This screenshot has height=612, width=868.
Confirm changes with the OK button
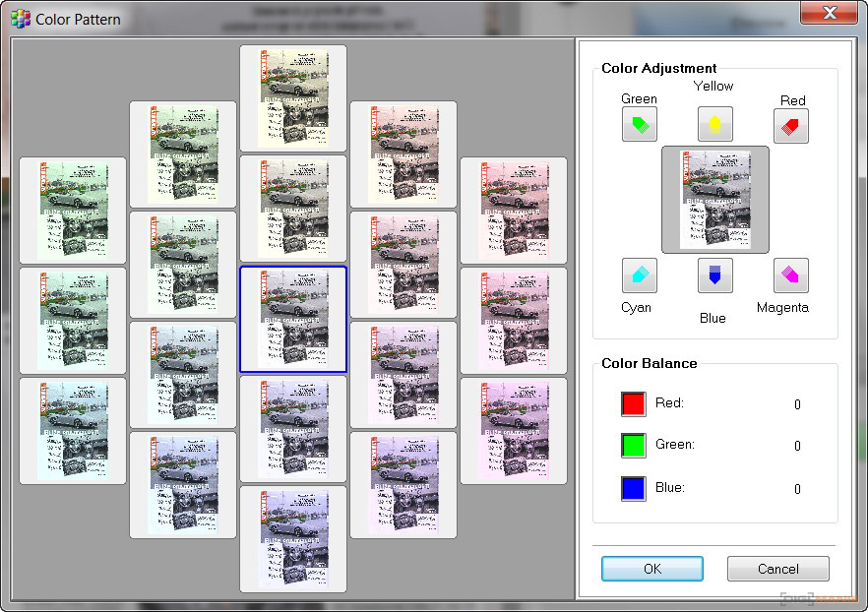[x=651, y=569]
